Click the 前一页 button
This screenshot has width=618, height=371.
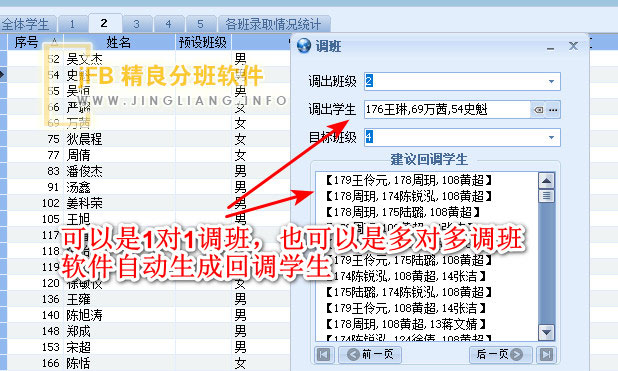click(x=370, y=354)
